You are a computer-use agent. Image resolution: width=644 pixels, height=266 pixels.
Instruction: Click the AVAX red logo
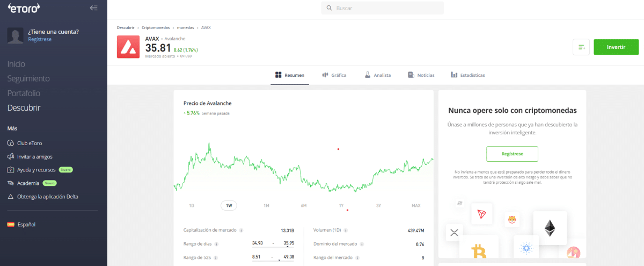tap(128, 47)
